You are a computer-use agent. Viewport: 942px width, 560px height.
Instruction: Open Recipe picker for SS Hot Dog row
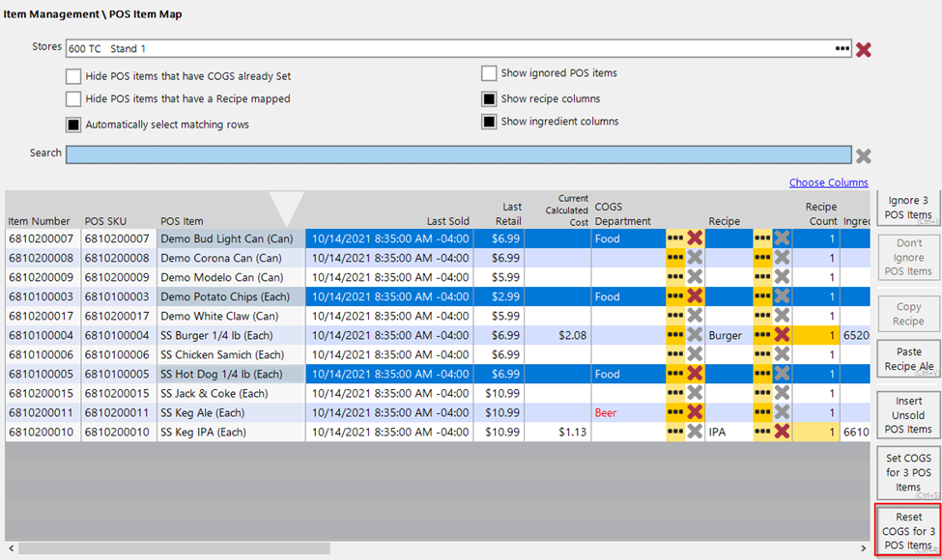(762, 374)
